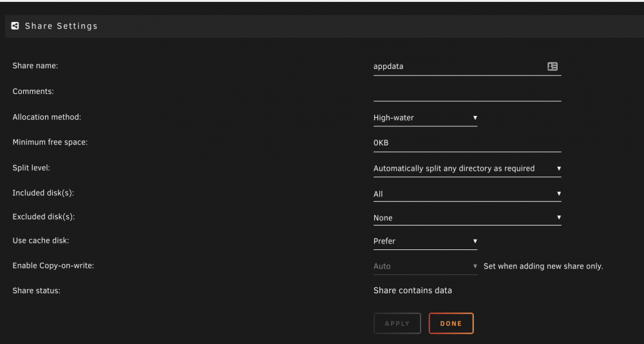Click the 'Share Settings' header title
This screenshot has height=344, width=644.
click(x=61, y=26)
